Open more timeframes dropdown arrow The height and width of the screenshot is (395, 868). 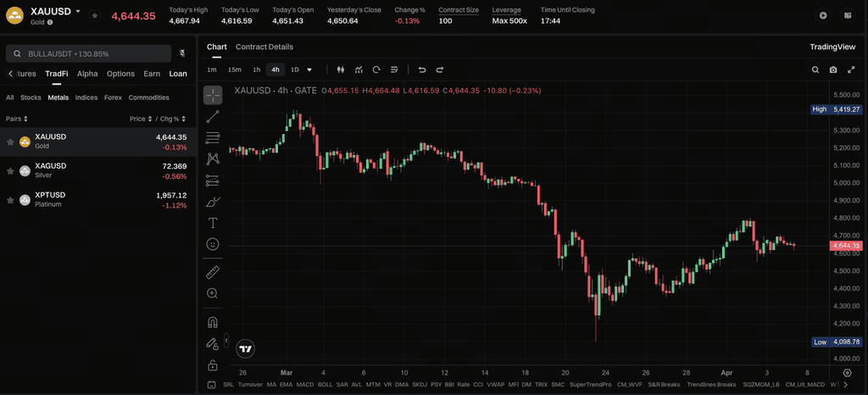click(309, 70)
